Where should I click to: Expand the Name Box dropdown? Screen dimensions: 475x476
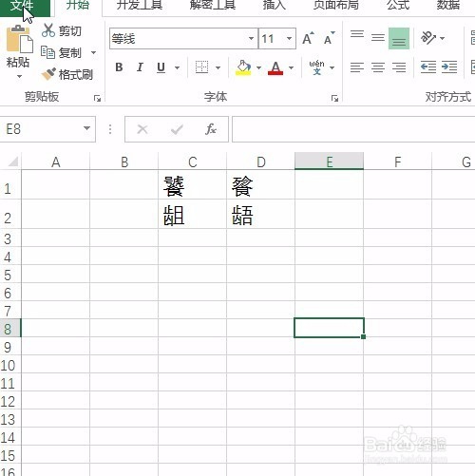click(x=86, y=128)
